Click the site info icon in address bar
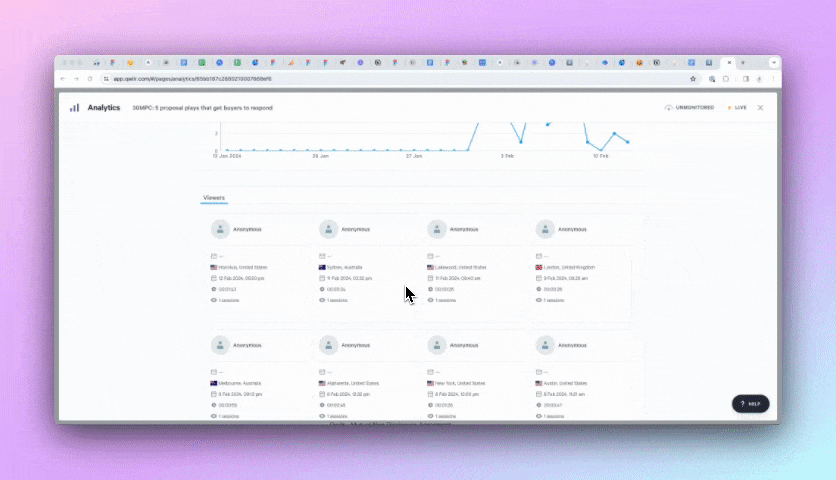The height and width of the screenshot is (480, 836). click(x=106, y=79)
